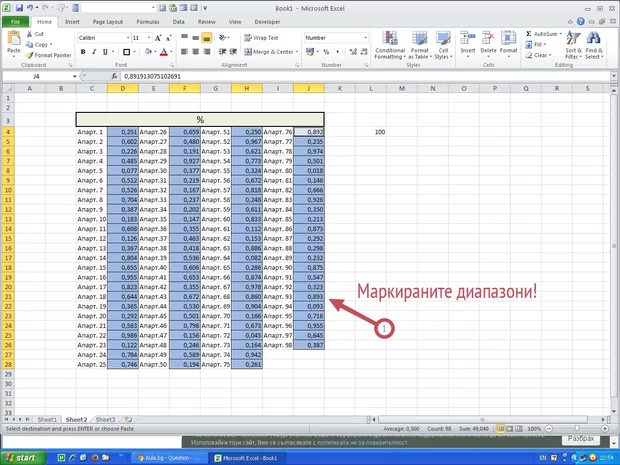Click the Paste icon in Clipboard group
This screenshot has height=465, width=620.
[14, 39]
